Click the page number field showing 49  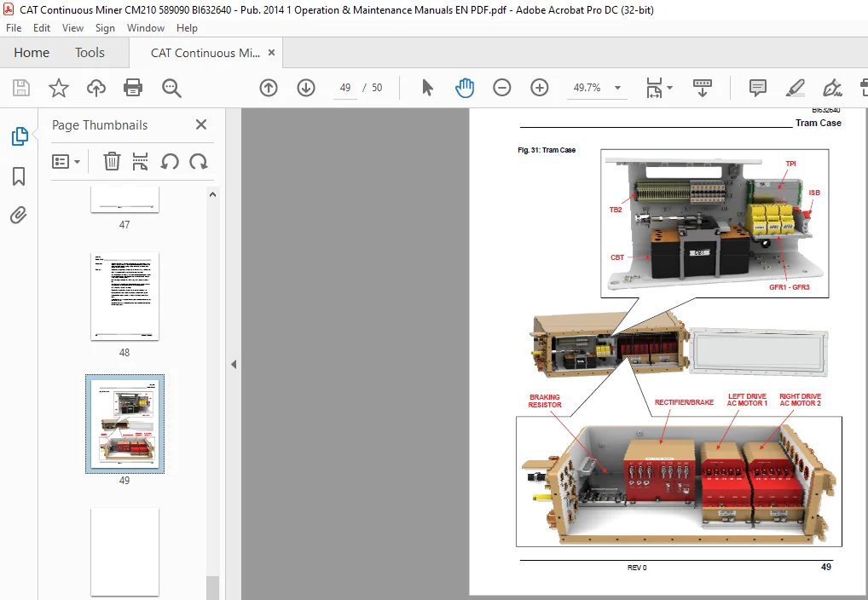pyautogui.click(x=345, y=88)
